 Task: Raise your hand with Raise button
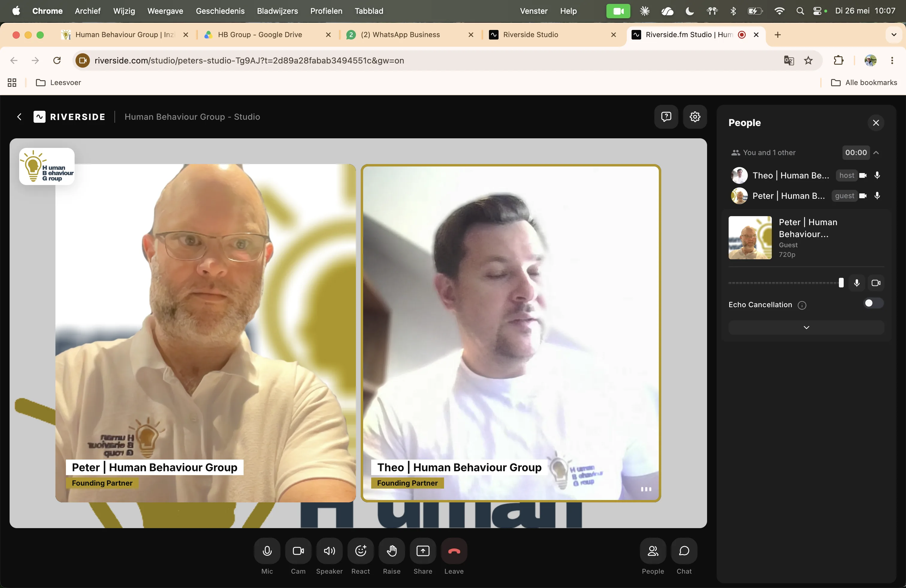coord(392,551)
